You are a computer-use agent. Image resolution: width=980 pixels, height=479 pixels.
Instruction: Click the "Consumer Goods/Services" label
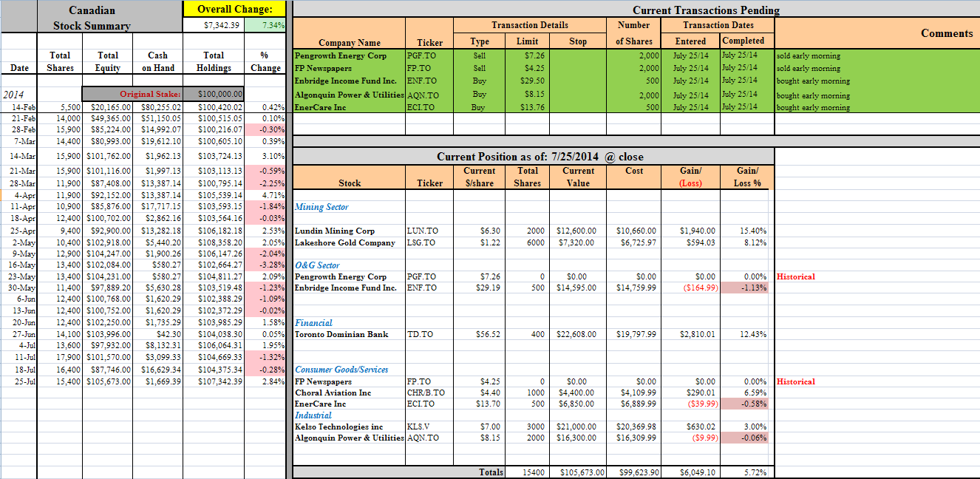pos(341,370)
